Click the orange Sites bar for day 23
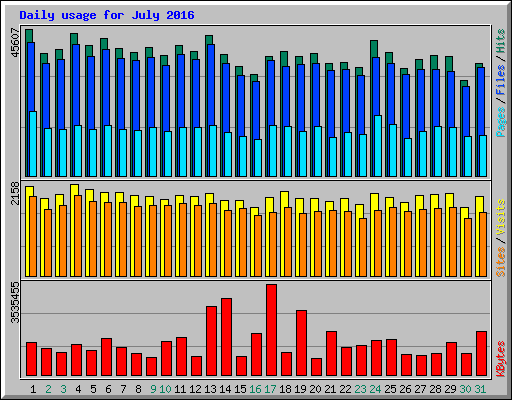Viewport: 512px width, 400px height. [x=363, y=248]
